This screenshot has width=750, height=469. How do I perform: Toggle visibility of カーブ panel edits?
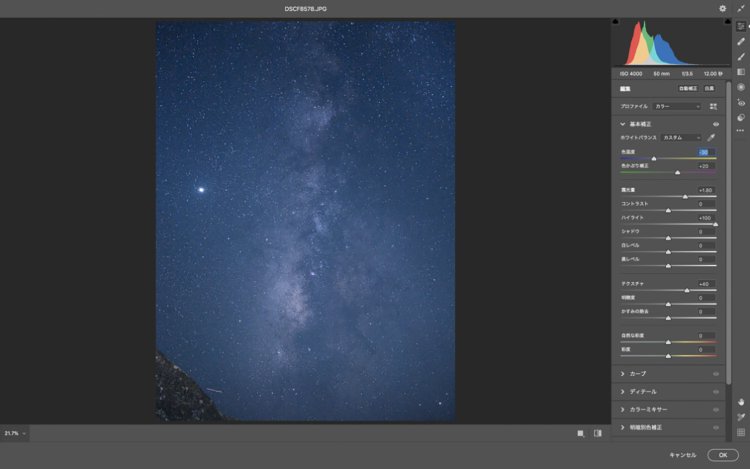(x=716, y=374)
